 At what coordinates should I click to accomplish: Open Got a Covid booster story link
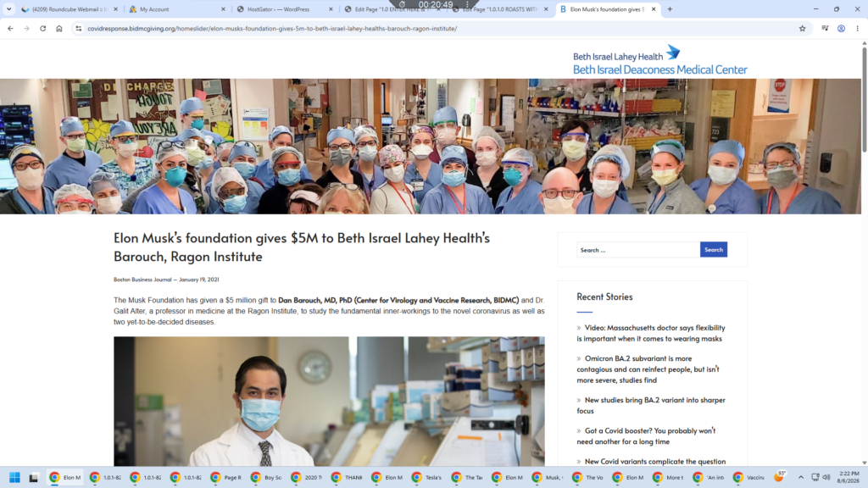pyautogui.click(x=646, y=436)
